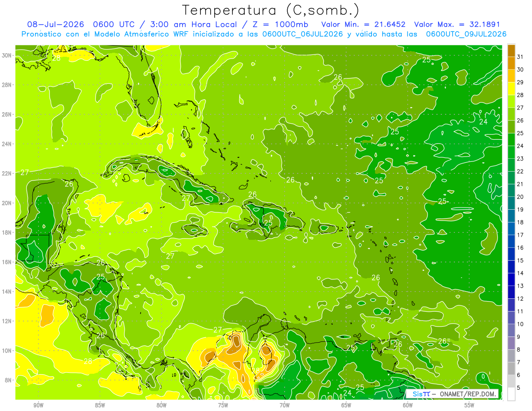Click the "0600UTC_09JUL2026" valid-until time
Image resolution: width=532 pixels, height=411 pixels.
(x=466, y=34)
